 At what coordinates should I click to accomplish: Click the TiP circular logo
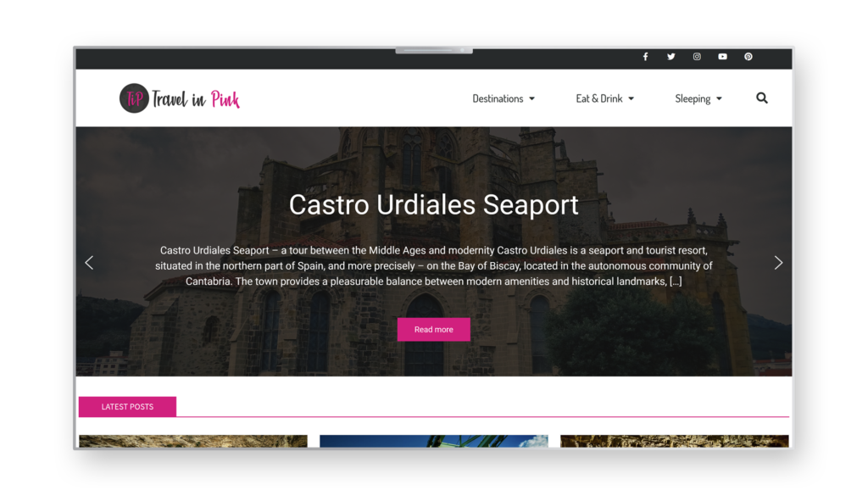coord(134,98)
